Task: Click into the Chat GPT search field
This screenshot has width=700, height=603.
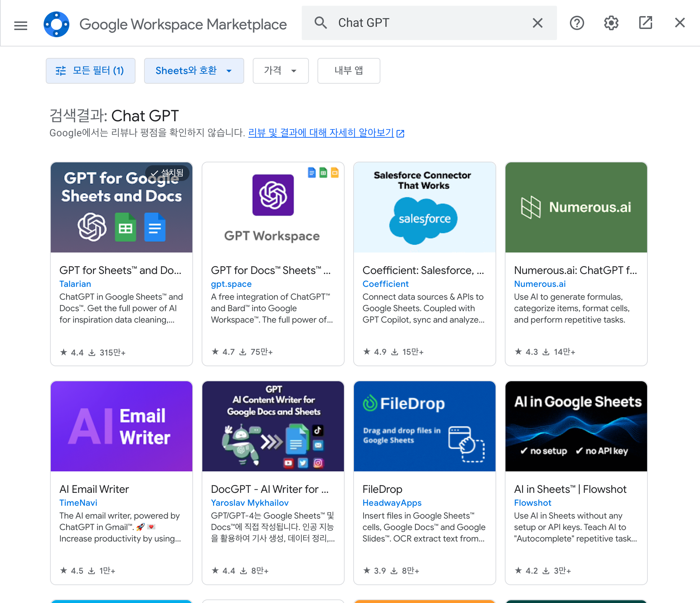Action: pyautogui.click(x=429, y=23)
